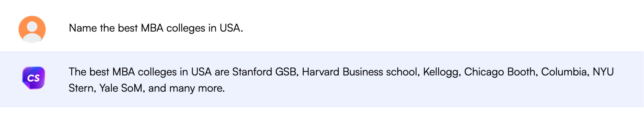Click "The best" starting the bot answer
Screen dimensions: 644x122
click(89, 72)
